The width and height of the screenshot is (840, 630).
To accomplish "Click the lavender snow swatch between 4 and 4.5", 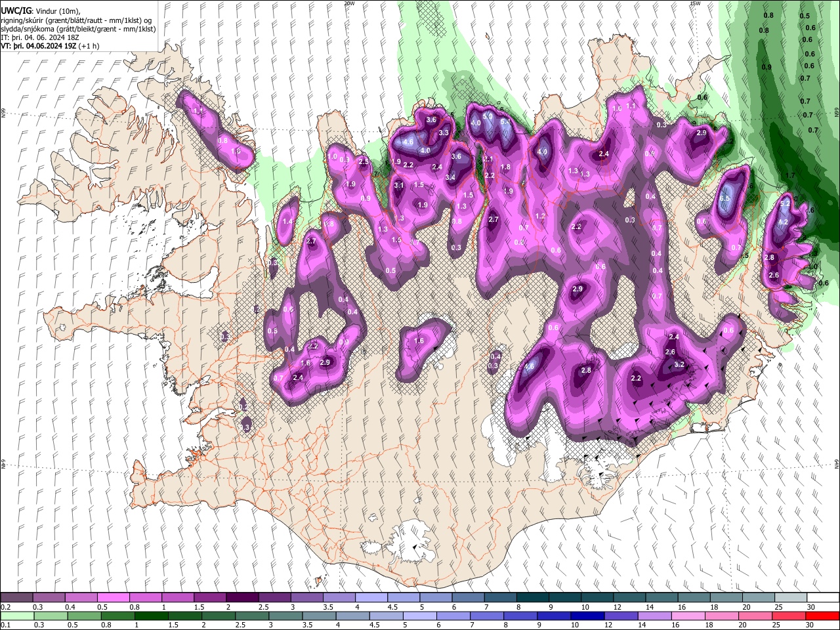I will click(371, 598).
